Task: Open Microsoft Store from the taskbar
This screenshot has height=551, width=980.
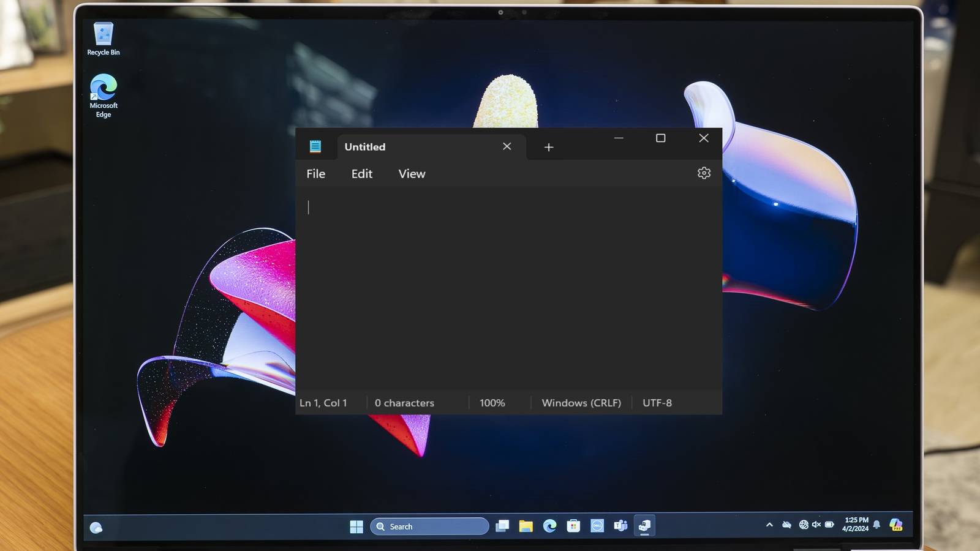Action: [573, 526]
